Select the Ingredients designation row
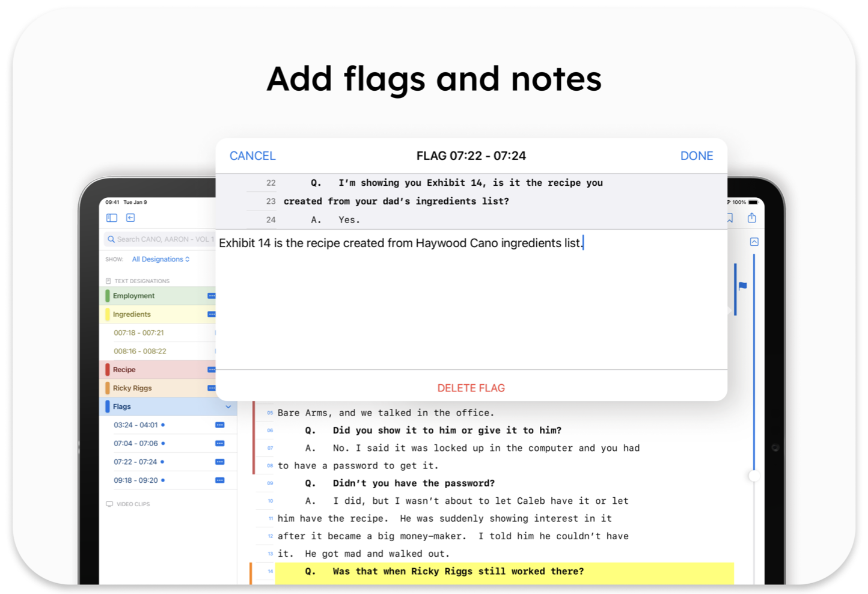Screen dimensions: 868x594 tap(156, 314)
